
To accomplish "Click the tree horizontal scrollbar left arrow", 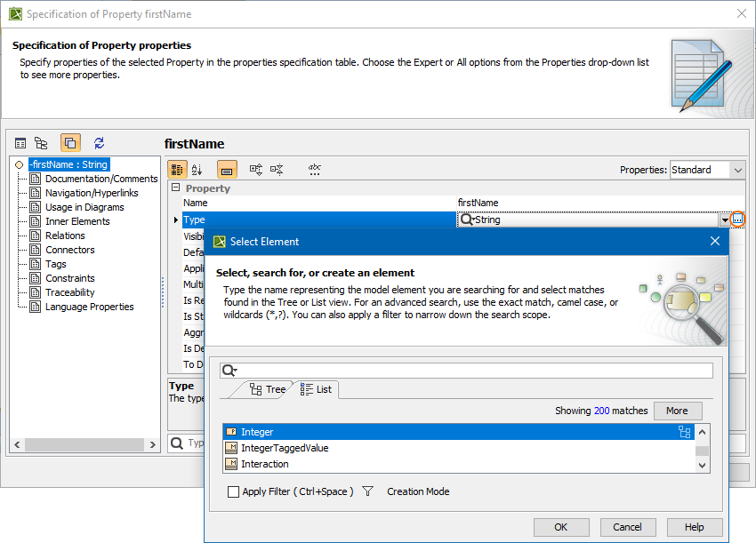I will [18, 444].
